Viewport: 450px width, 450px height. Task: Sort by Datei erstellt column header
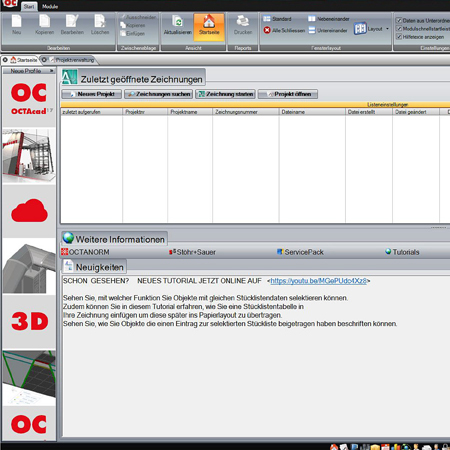coord(369,112)
